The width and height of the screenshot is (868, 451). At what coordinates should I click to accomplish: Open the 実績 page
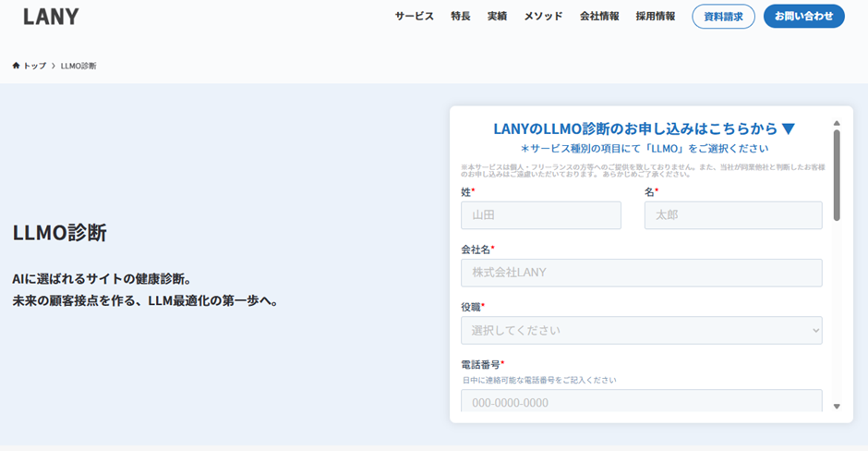(497, 17)
